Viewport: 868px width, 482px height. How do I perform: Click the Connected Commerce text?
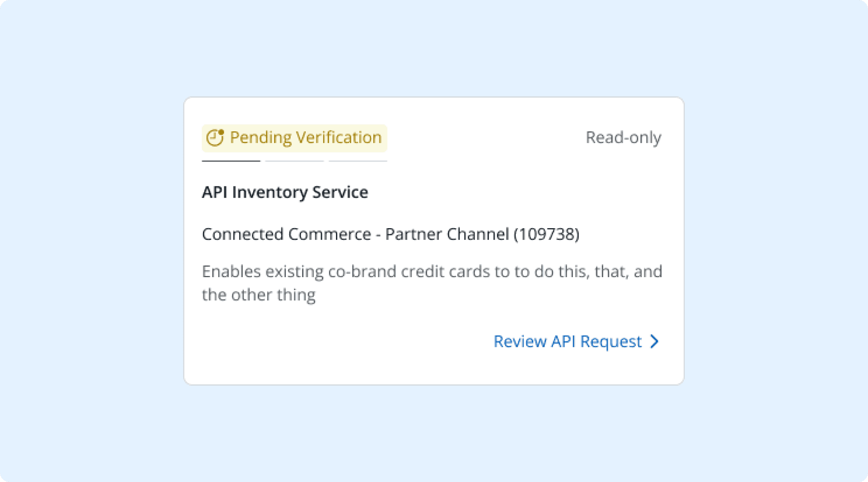(x=286, y=234)
